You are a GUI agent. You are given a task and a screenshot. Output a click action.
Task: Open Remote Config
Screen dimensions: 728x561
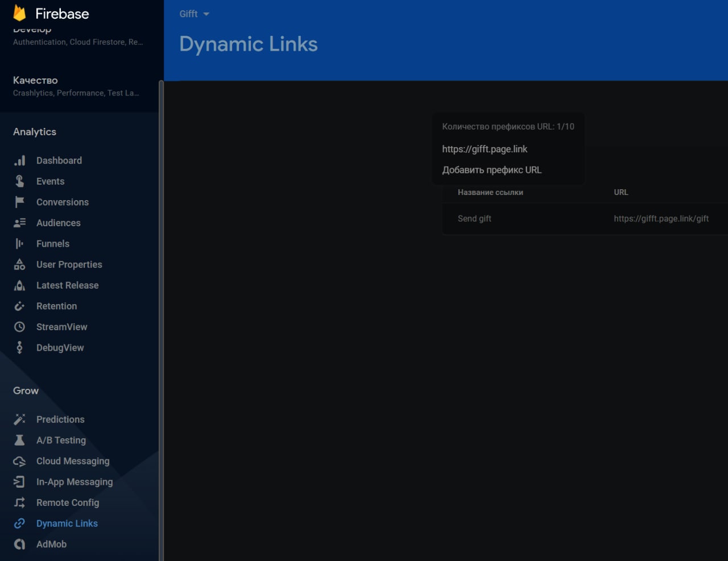pyautogui.click(x=68, y=502)
